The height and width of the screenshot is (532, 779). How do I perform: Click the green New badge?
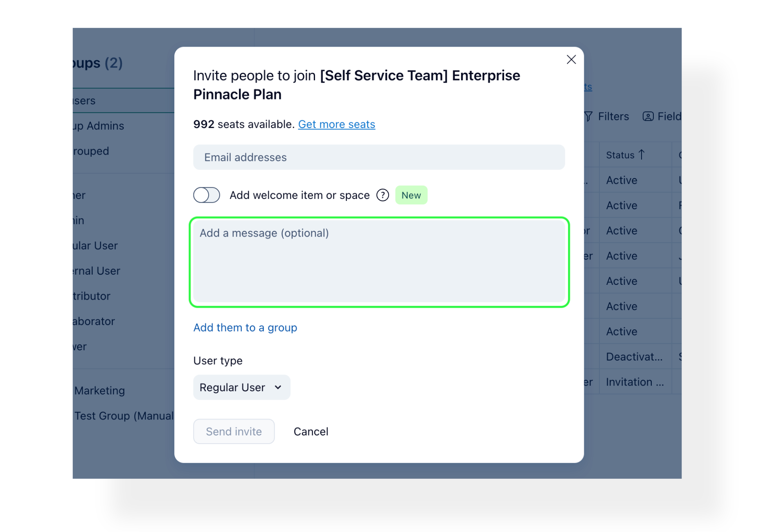click(x=411, y=195)
